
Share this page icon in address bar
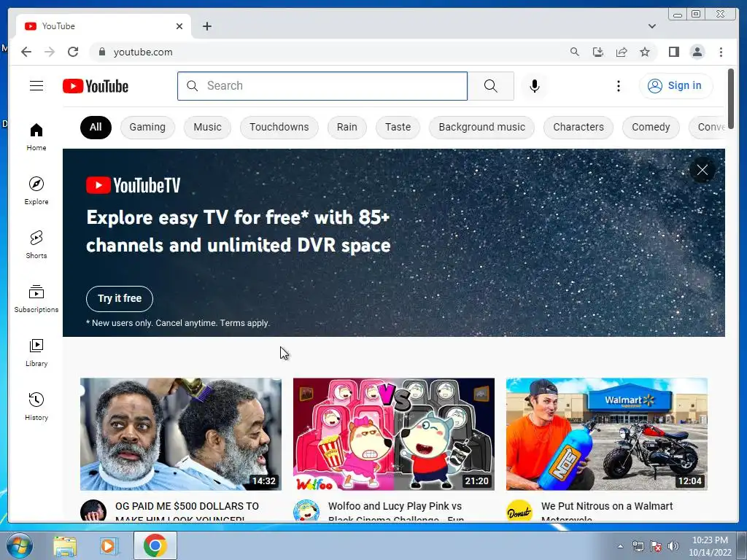[622, 52]
